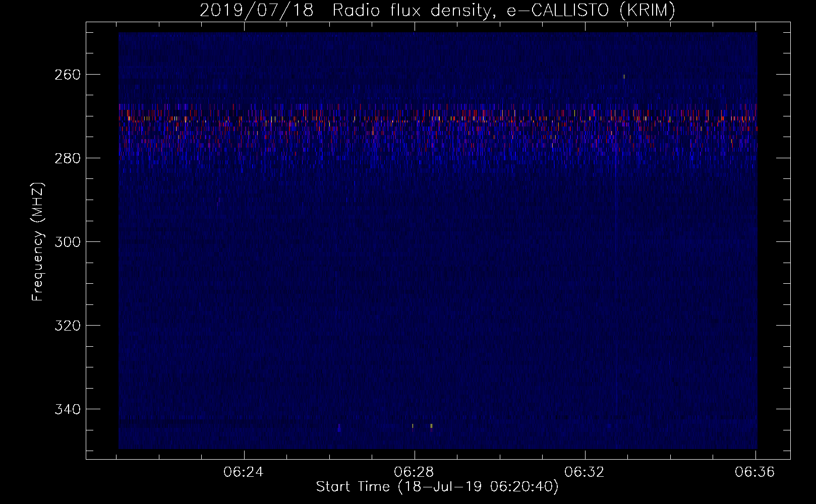Click the 06:36 time tick label
Screen dimensions: 816x504
coord(755,472)
